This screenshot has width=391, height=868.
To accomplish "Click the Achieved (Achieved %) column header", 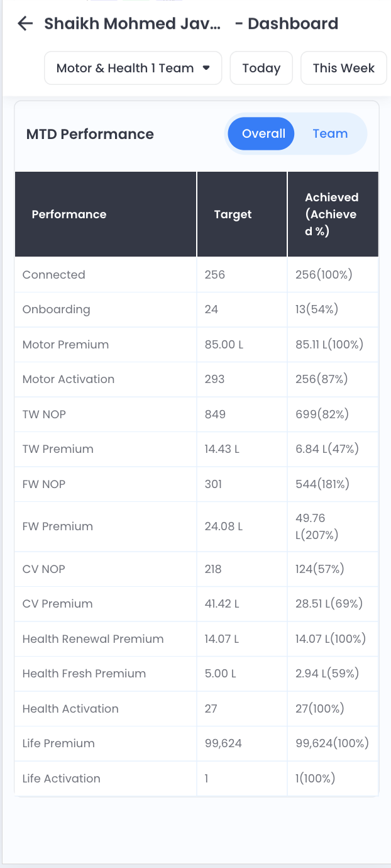I will click(331, 214).
